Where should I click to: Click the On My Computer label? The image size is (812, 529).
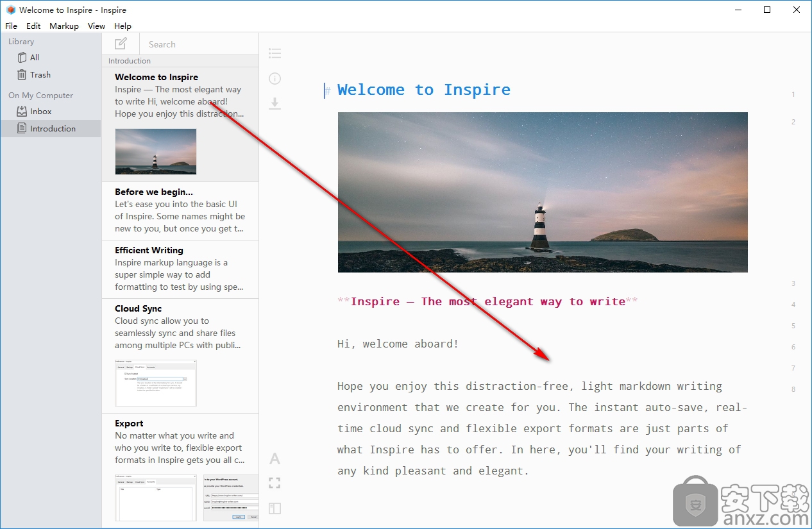tap(40, 95)
